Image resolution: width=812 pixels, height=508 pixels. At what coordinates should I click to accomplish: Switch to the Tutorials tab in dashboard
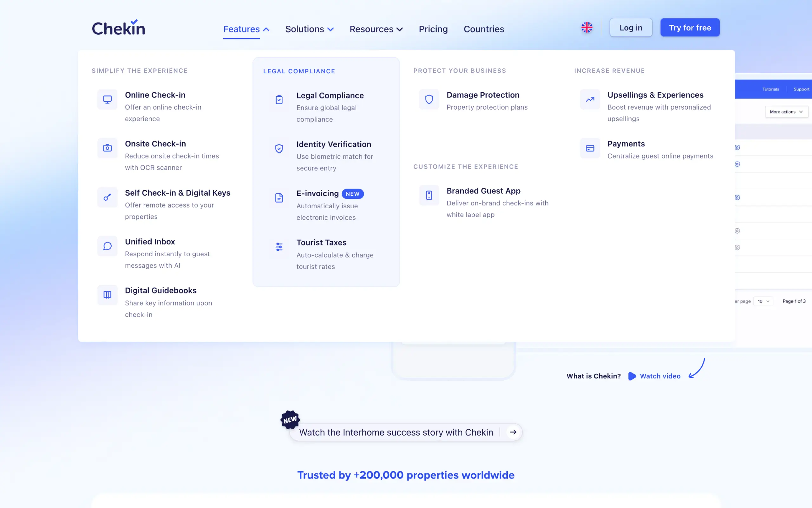click(x=770, y=89)
